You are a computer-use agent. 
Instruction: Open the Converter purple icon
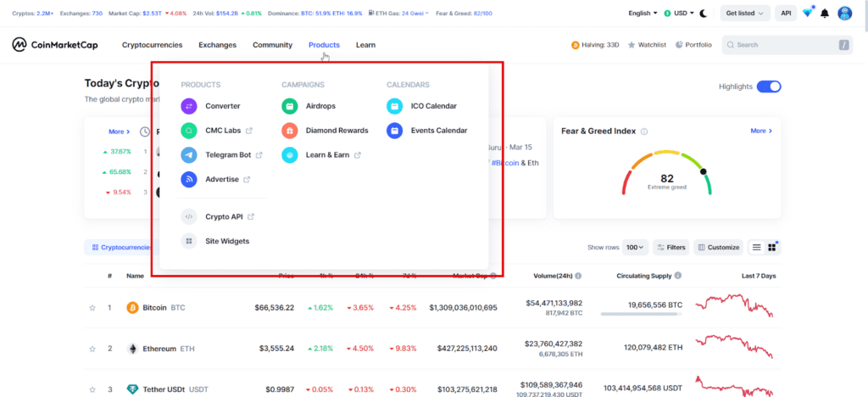(189, 106)
